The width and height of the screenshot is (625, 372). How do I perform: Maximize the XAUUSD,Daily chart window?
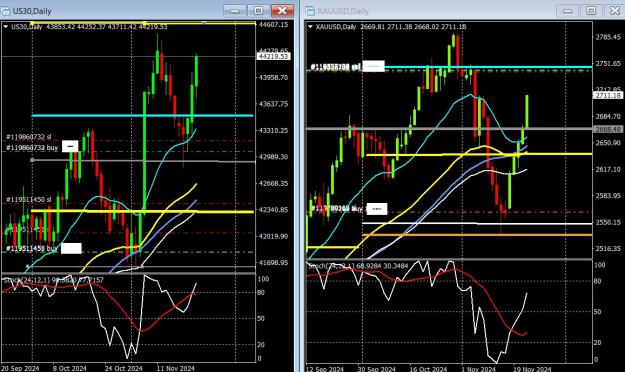[x=591, y=11]
